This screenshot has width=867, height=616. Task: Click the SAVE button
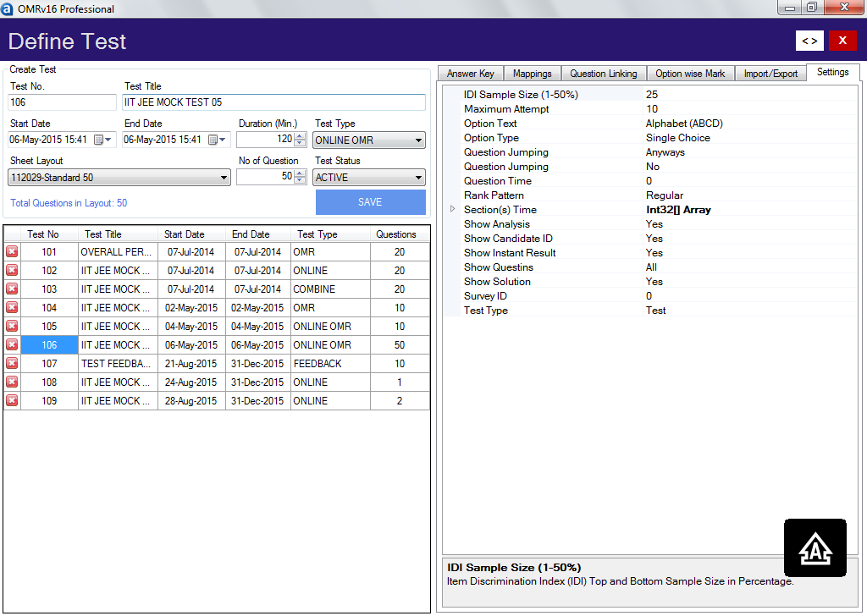coord(371,202)
